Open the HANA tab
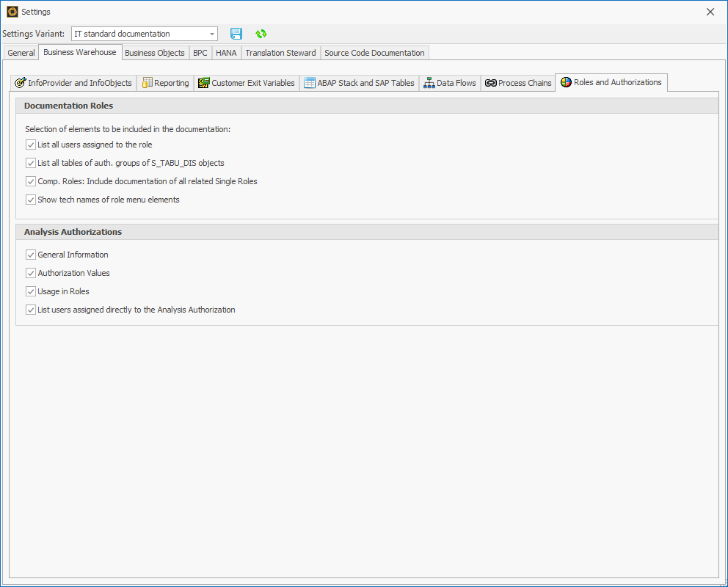The width and height of the screenshot is (728, 587). (226, 53)
